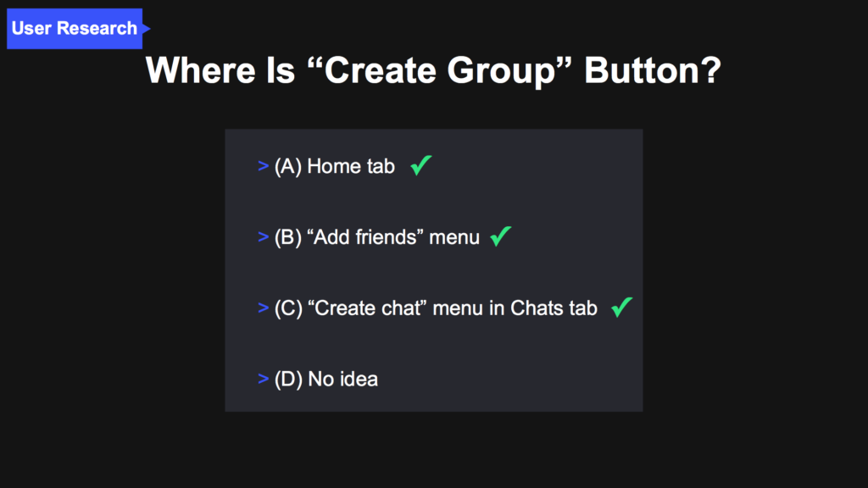Click the (B) letter label
This screenshot has height=488, width=868.
(x=288, y=237)
